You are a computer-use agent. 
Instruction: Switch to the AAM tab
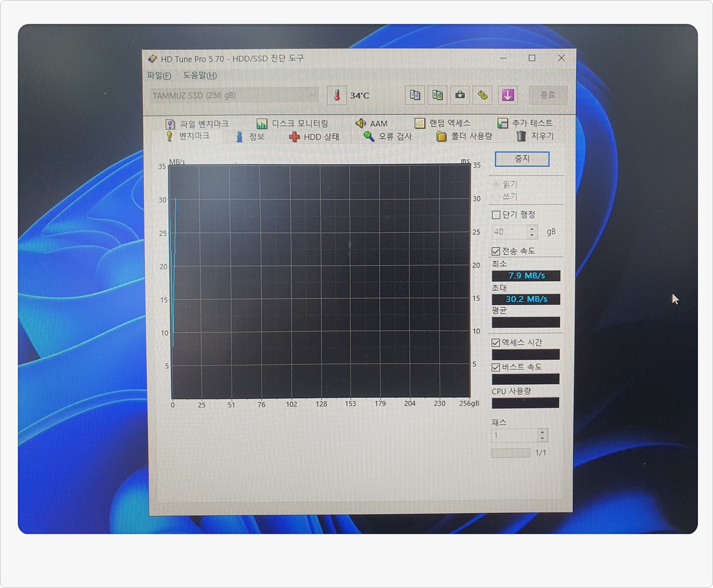point(372,124)
